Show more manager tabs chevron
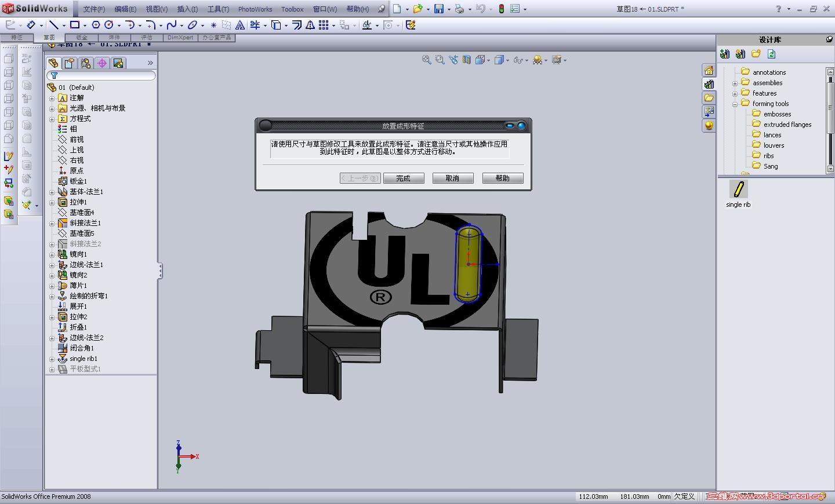Viewport: 835px width, 504px height. click(x=150, y=63)
